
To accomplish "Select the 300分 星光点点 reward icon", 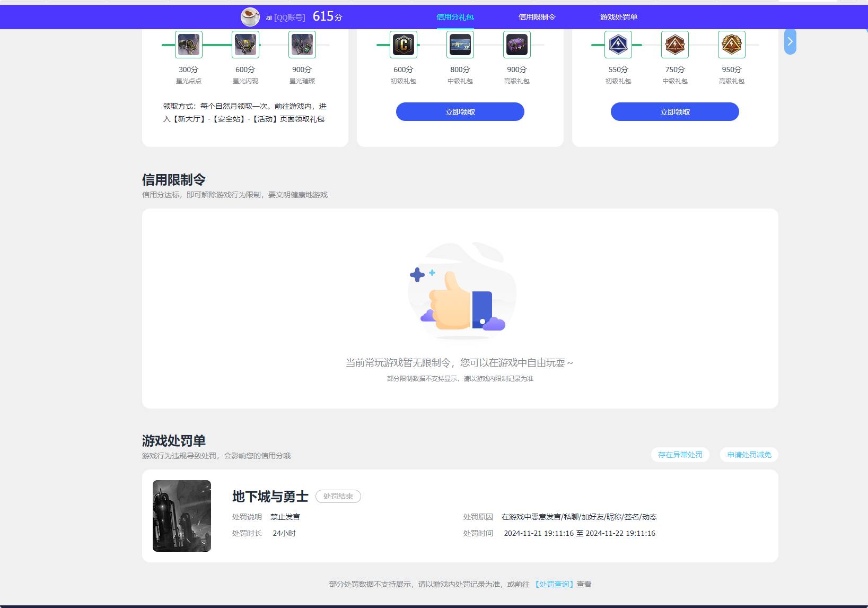I will click(188, 45).
